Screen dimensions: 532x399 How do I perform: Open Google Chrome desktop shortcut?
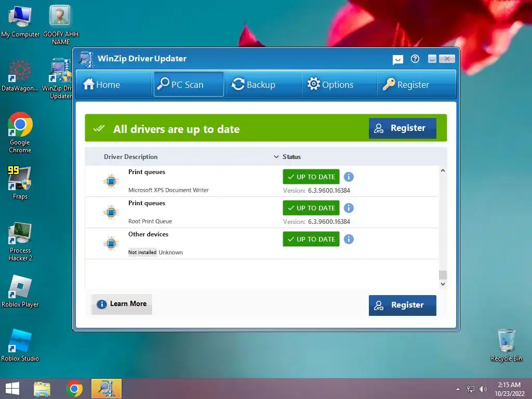pos(20,132)
